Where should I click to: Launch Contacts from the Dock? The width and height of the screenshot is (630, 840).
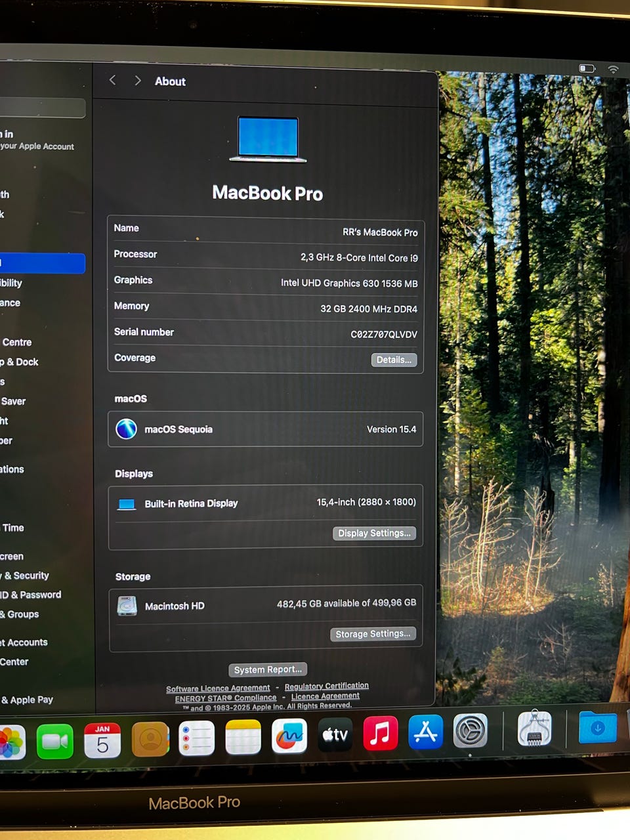(x=150, y=739)
